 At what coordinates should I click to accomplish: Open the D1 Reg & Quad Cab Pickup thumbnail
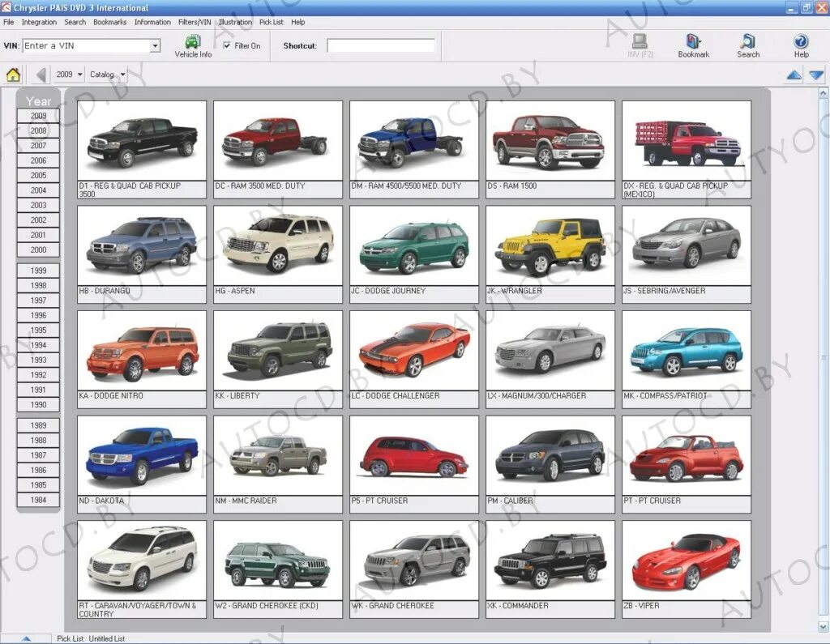[x=142, y=141]
